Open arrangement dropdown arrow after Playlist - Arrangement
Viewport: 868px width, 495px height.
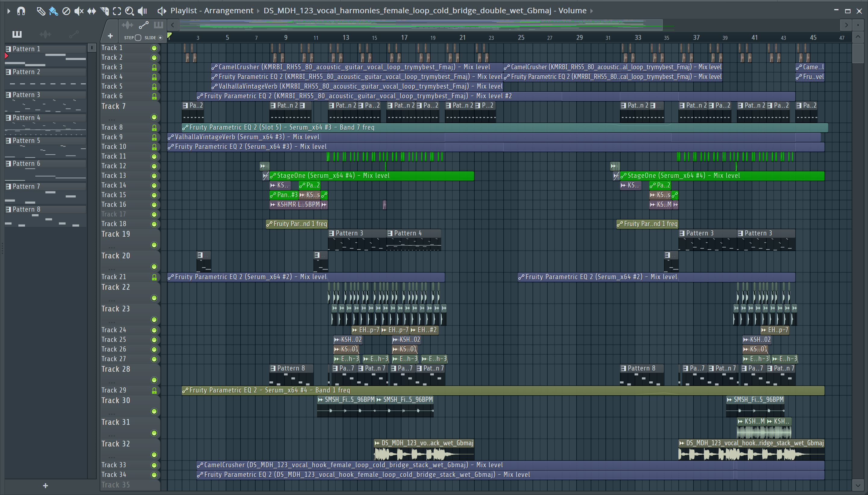[258, 11]
